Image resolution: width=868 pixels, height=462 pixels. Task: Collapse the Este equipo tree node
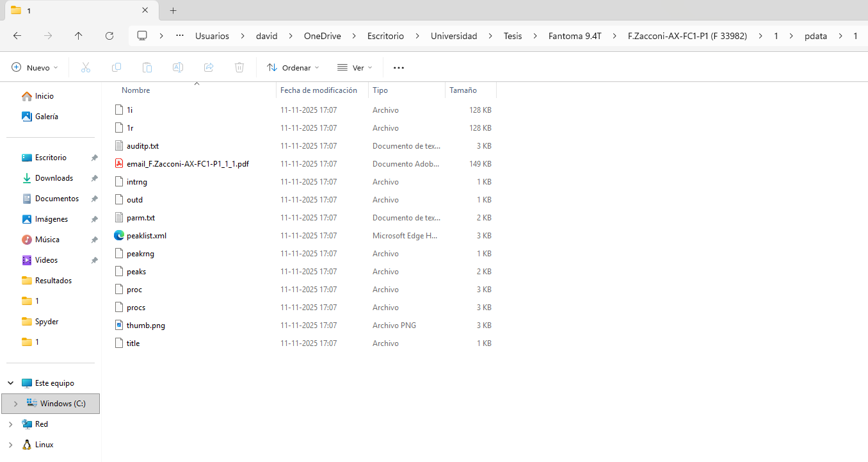10,383
